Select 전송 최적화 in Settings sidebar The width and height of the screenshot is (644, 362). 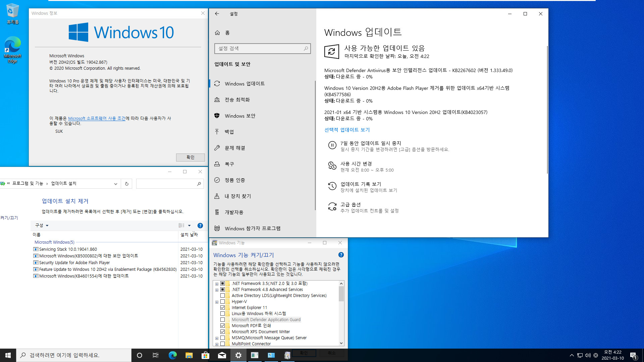coord(262,100)
